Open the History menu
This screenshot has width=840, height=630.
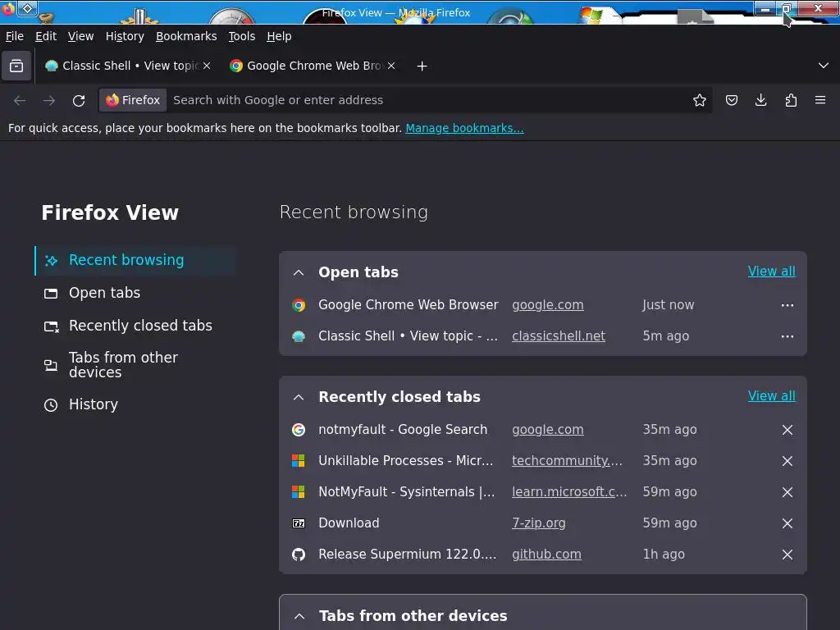point(125,36)
